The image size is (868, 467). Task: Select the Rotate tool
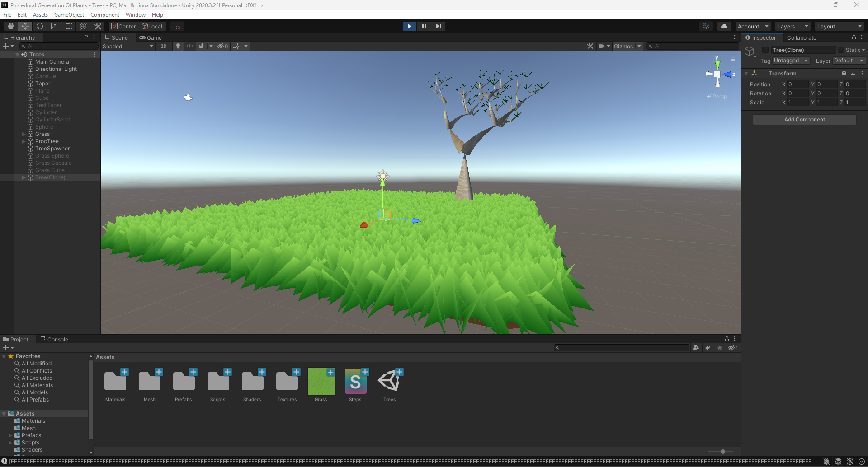[x=40, y=26]
